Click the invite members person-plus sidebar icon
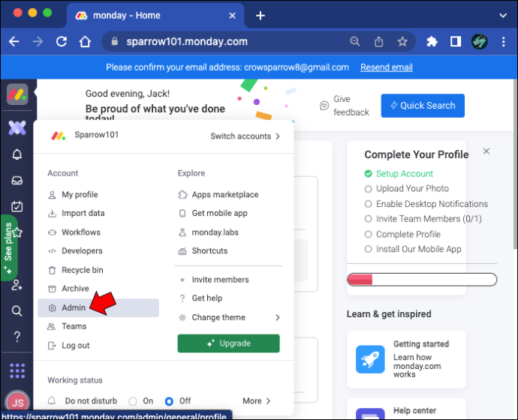 (x=17, y=285)
